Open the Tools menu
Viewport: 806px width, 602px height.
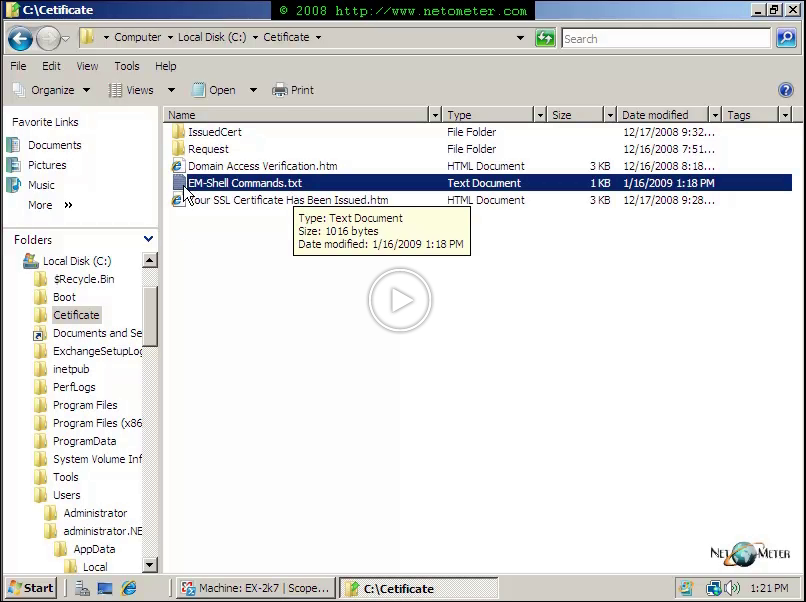pyautogui.click(x=127, y=66)
